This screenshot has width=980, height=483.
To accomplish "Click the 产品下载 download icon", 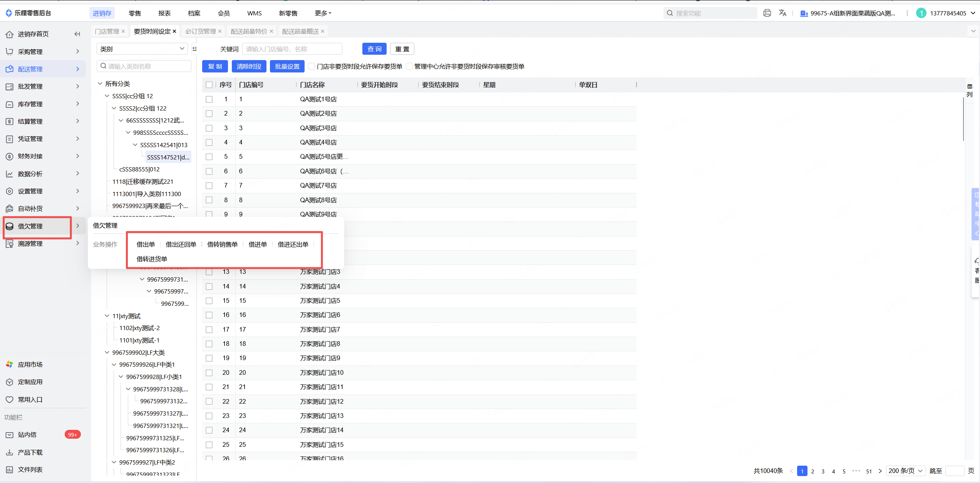I will pos(10,452).
